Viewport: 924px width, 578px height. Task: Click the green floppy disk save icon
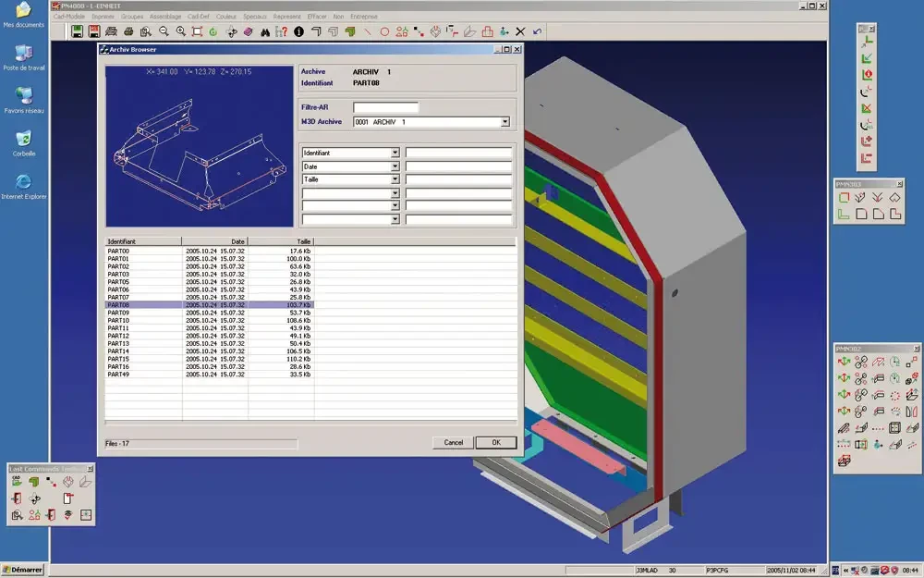(78, 31)
